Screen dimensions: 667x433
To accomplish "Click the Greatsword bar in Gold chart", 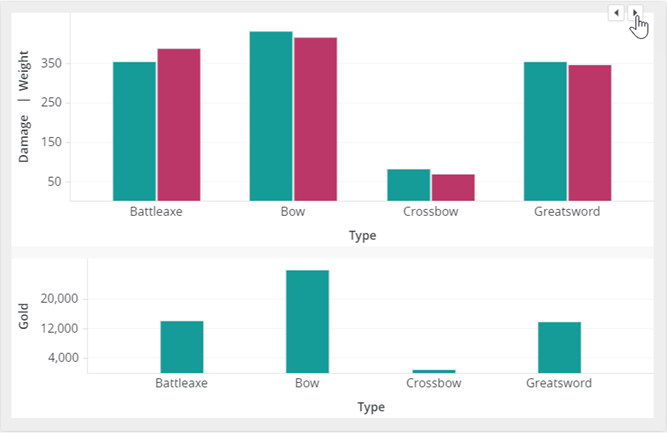I will pos(559,347).
